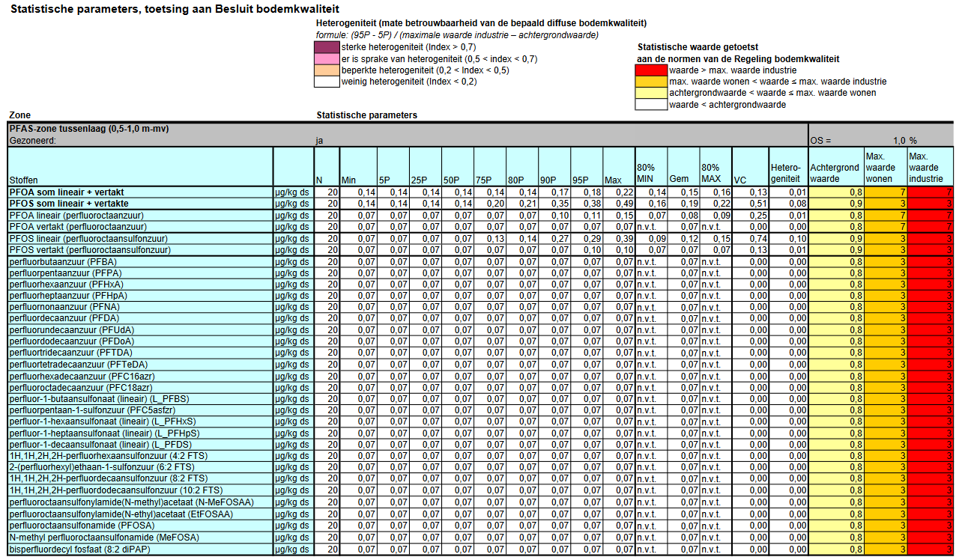This screenshot has width=959, height=560.
Task: Select the light yellow 'achtergrondwaarde' legend swatch
Action: 651,93
